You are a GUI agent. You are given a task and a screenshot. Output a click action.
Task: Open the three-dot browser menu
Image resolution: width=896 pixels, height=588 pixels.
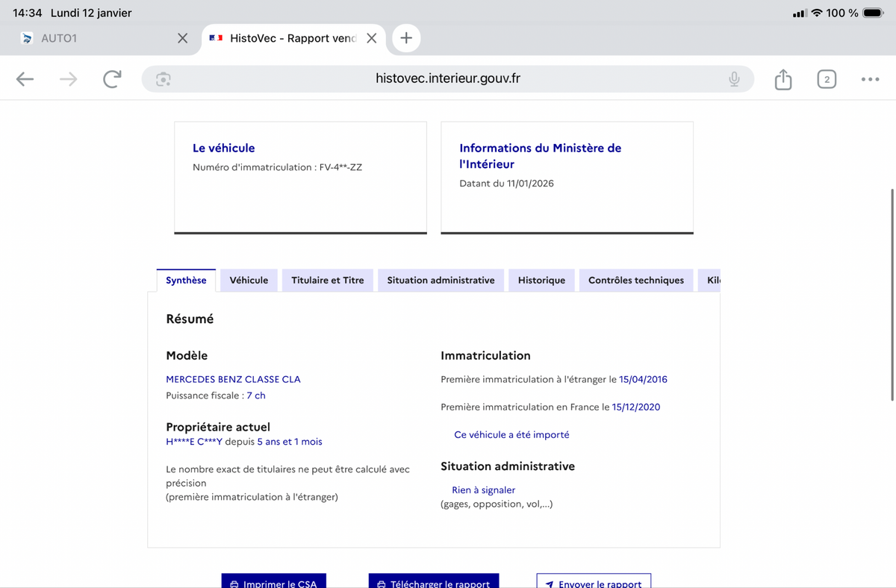(869, 79)
